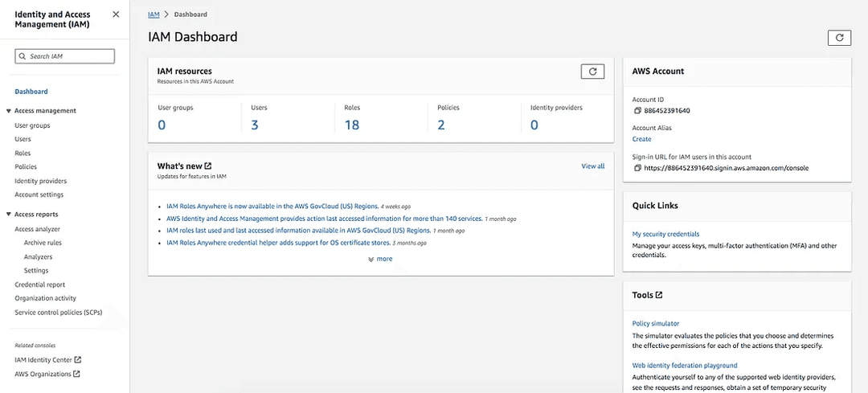Open Identity providers in the sidebar
Screen dimensions: 868x393
pyautogui.click(x=40, y=181)
